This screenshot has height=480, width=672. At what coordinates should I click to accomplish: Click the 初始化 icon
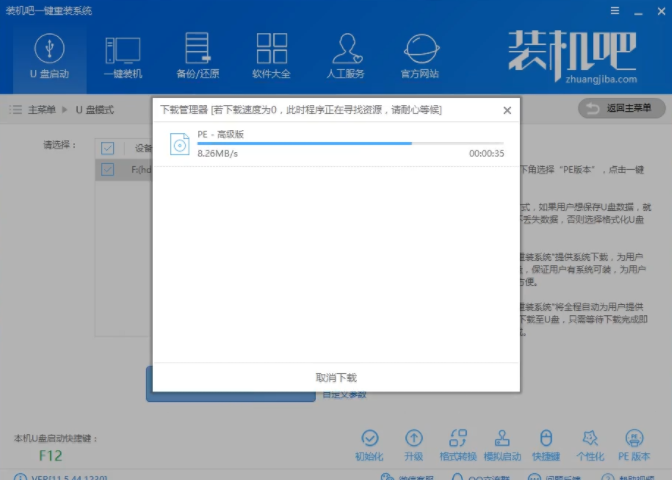pyautogui.click(x=369, y=438)
